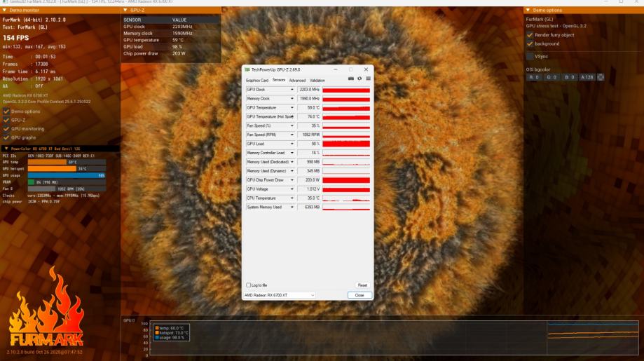Viewport: 644px width, 361px height.
Task: Open the GPU-Z hamburger menu
Action: click(x=368, y=79)
